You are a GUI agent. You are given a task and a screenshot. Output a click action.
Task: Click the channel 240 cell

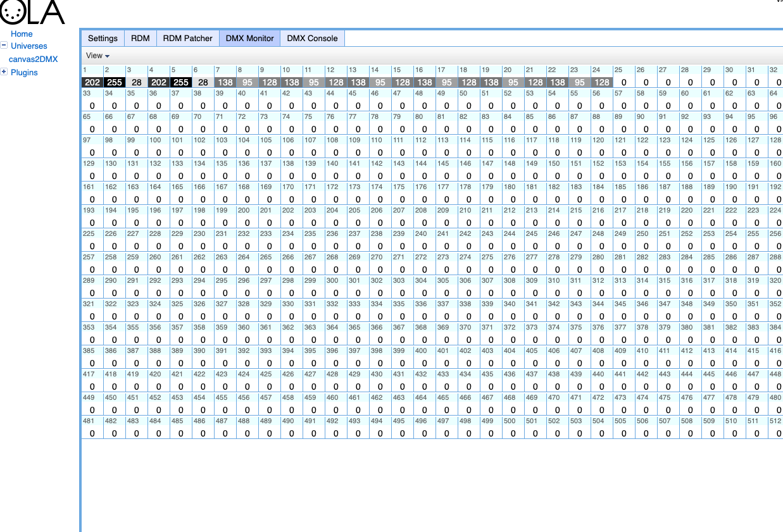[425, 240]
